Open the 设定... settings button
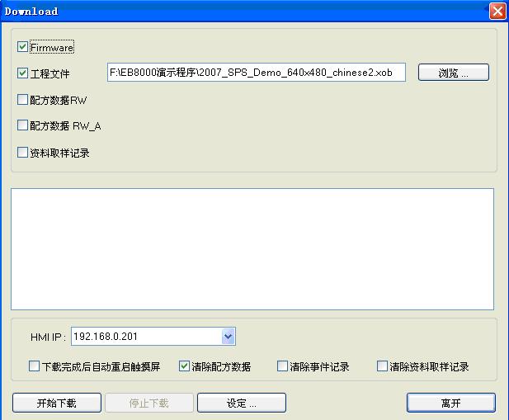The width and height of the screenshot is (509, 420). pos(242,403)
